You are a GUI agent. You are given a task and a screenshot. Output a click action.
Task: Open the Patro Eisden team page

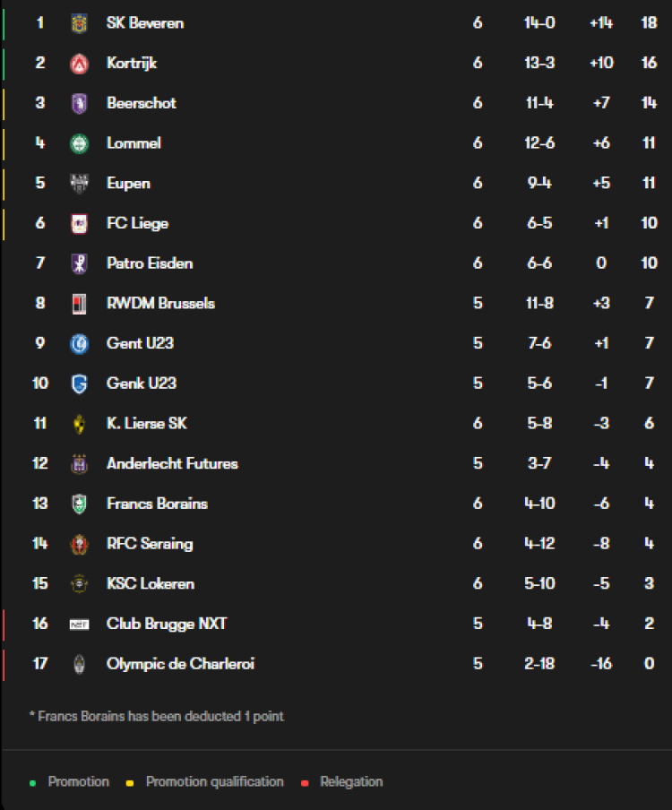point(149,263)
